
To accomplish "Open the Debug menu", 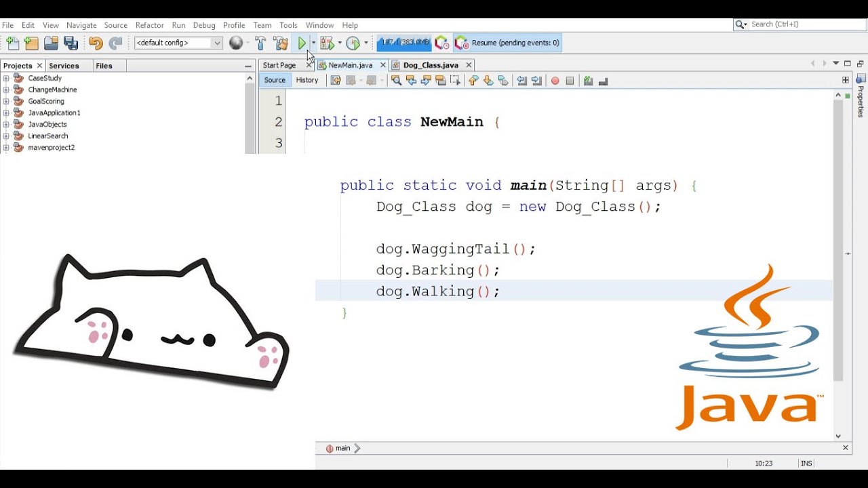I will tap(204, 25).
